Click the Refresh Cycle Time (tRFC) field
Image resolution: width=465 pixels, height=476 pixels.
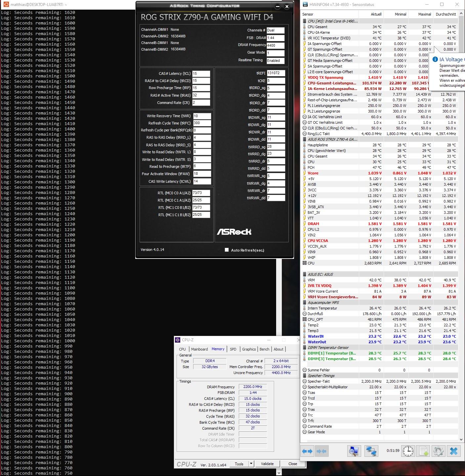point(202,123)
